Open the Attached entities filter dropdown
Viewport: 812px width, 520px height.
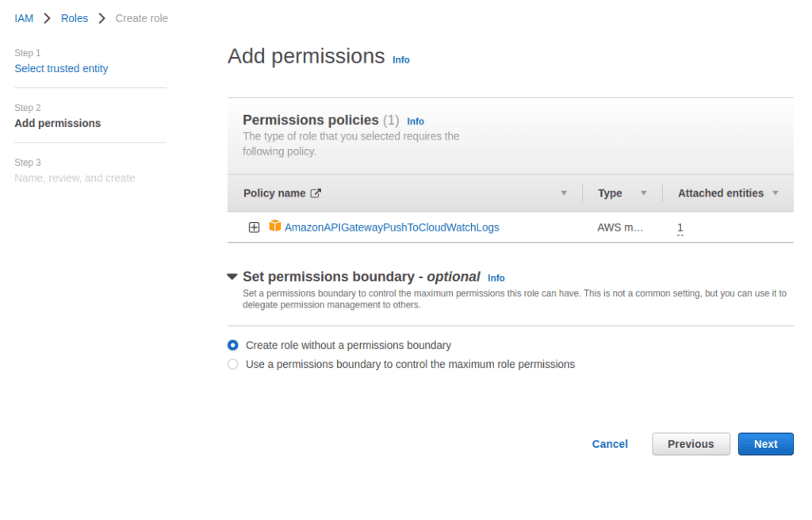coord(776,193)
